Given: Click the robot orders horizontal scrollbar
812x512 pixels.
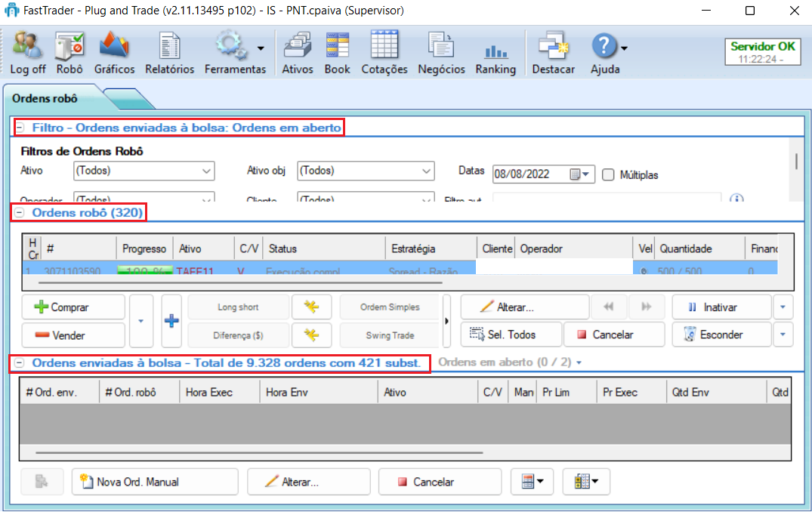Looking at the screenshot, I should coord(240,283).
